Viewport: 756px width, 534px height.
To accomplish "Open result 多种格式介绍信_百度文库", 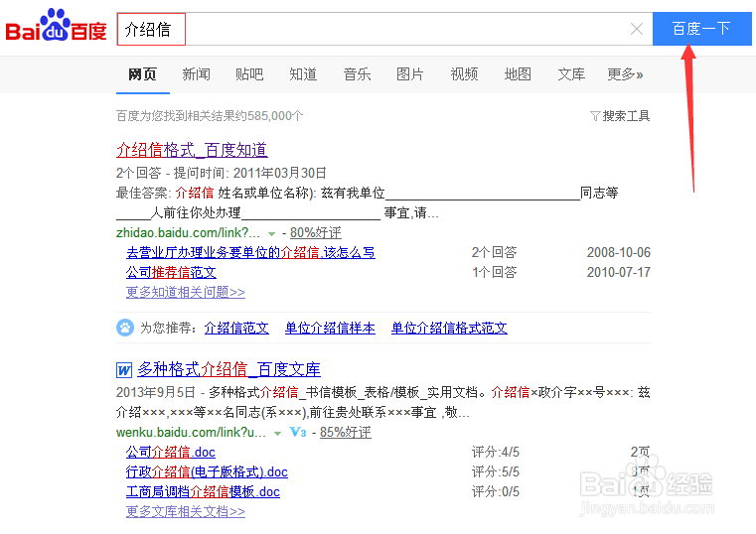I will (229, 369).
